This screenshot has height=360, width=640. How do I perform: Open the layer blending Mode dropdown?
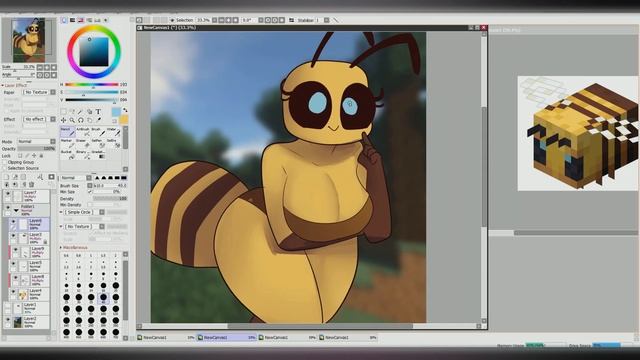36,142
